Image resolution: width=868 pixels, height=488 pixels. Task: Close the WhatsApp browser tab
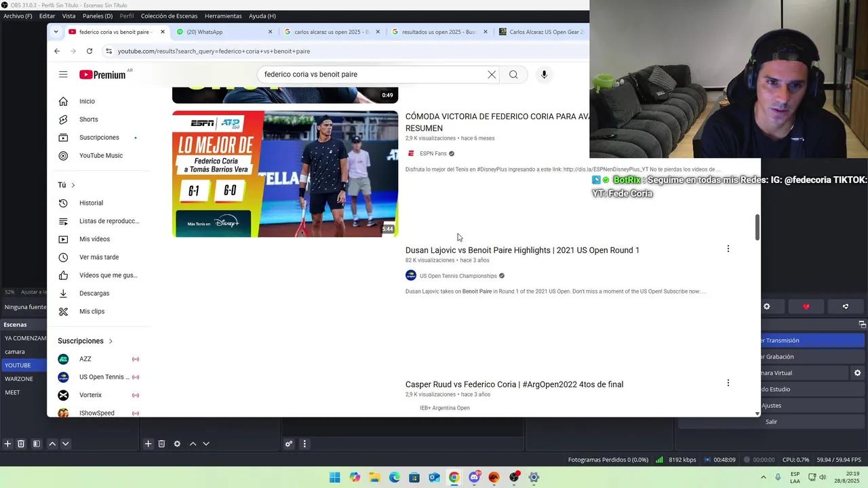point(271,32)
